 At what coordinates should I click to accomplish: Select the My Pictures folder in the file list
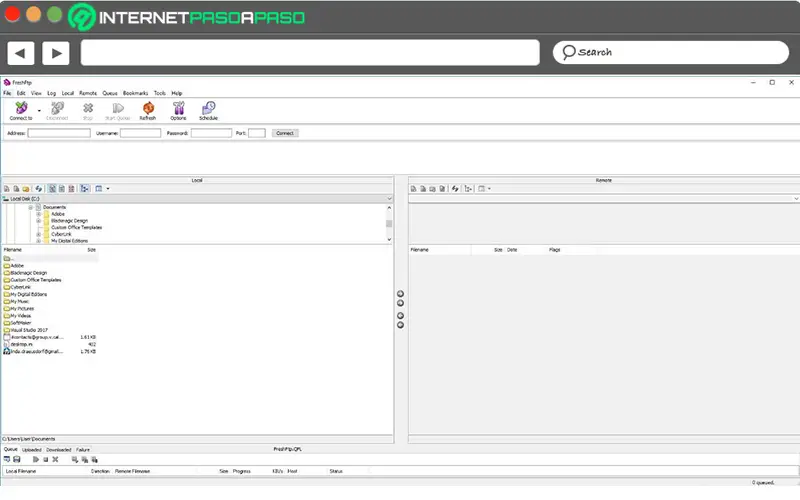[18, 309]
